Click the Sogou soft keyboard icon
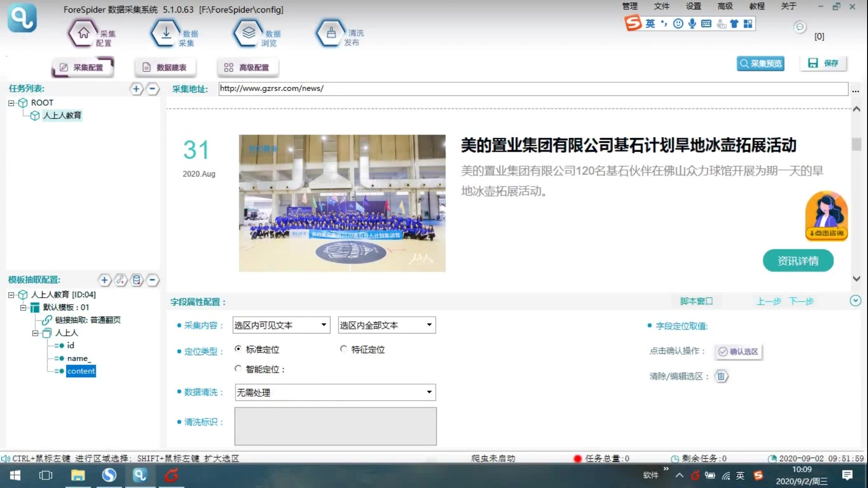Screen dimensions: 868x488 (x=706, y=23)
